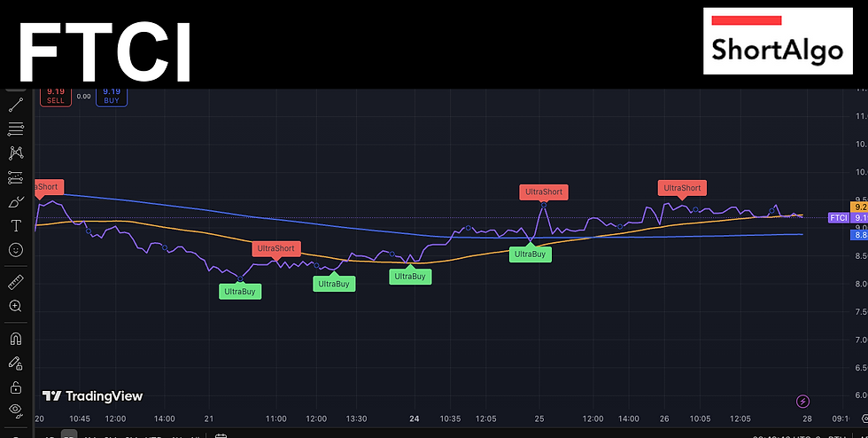Click the red 9.19 SELL button

(55, 96)
